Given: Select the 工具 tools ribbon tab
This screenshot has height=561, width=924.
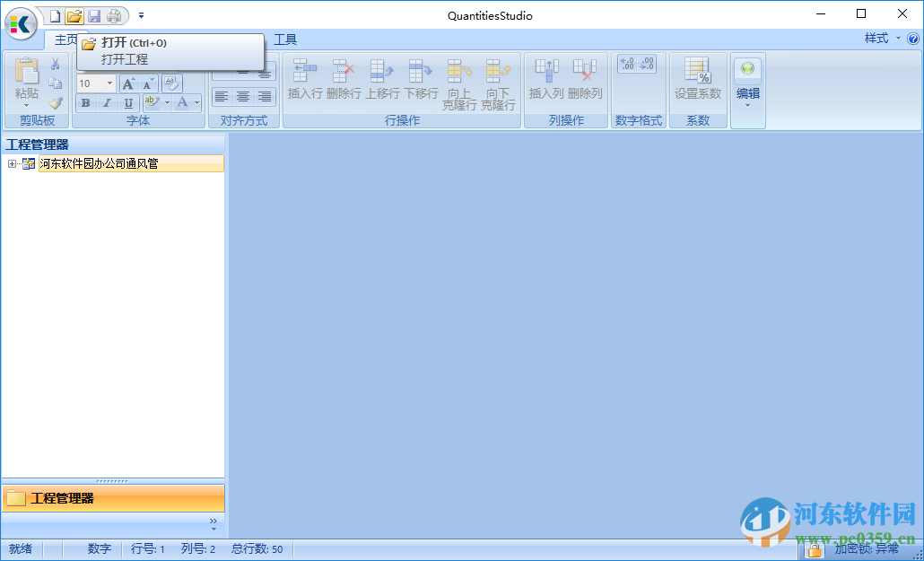Looking at the screenshot, I should tap(285, 39).
